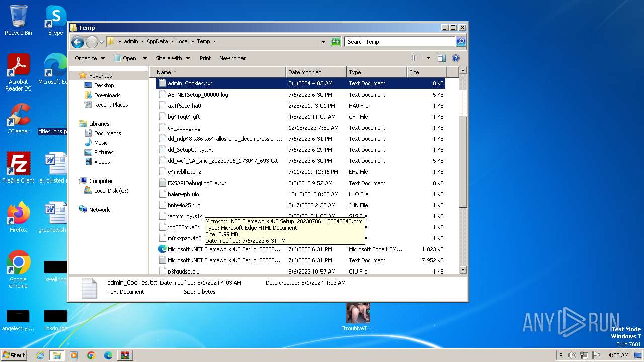Screen dimensions: 644x362
Task: Select Documents library
Action: point(107,133)
